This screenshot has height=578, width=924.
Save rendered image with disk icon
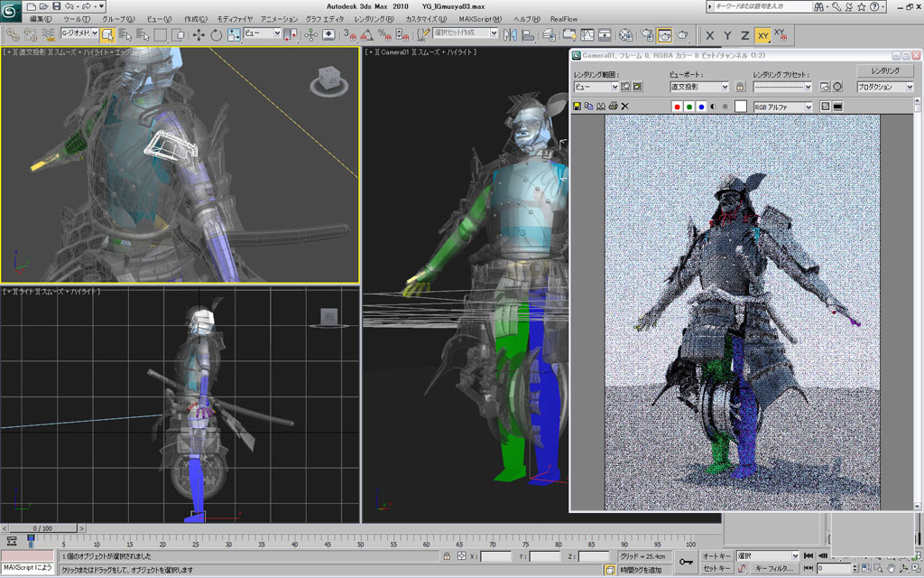[x=577, y=107]
